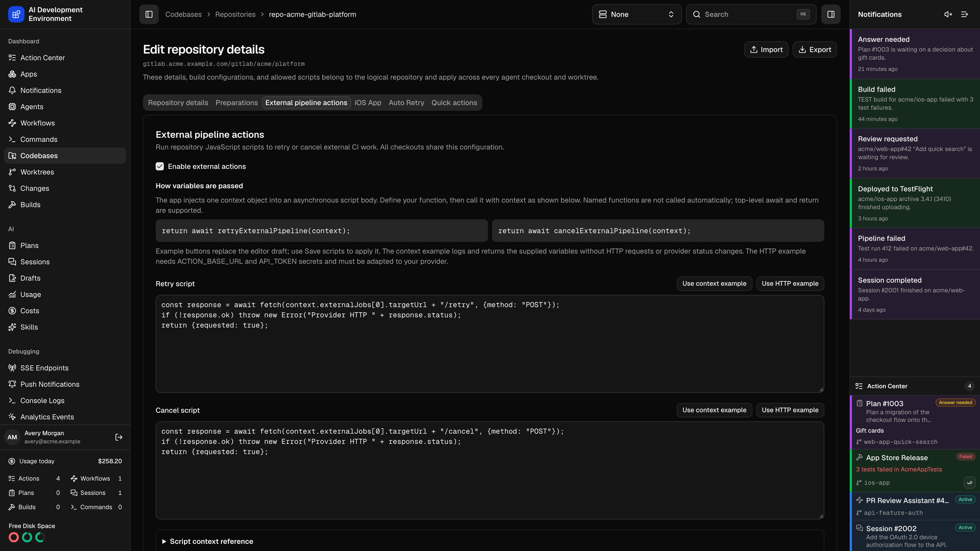Open Apps in the sidebar
The height and width of the screenshot is (551, 980).
tap(65, 74)
